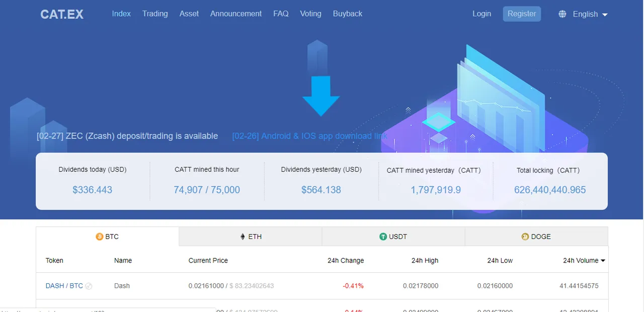
Task: Click the CATT mined value 74,907 / 75,000
Action: [207, 190]
